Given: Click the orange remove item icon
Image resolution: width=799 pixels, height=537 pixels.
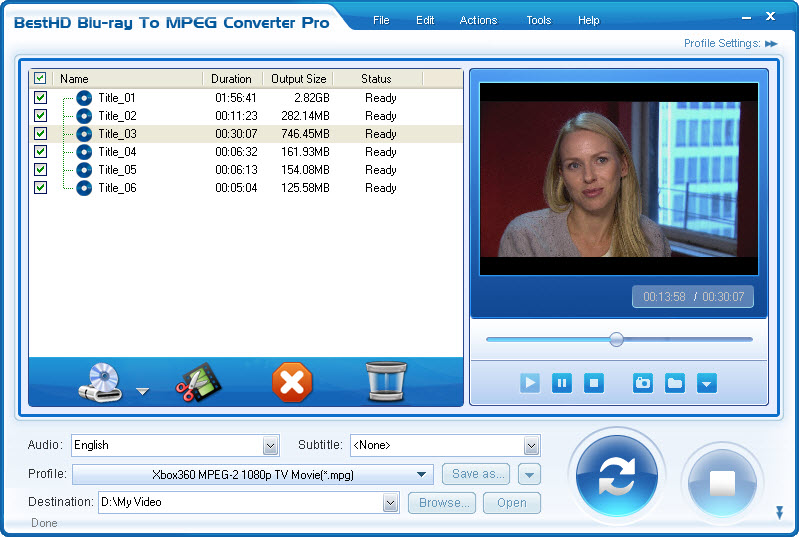Looking at the screenshot, I should pos(292,383).
